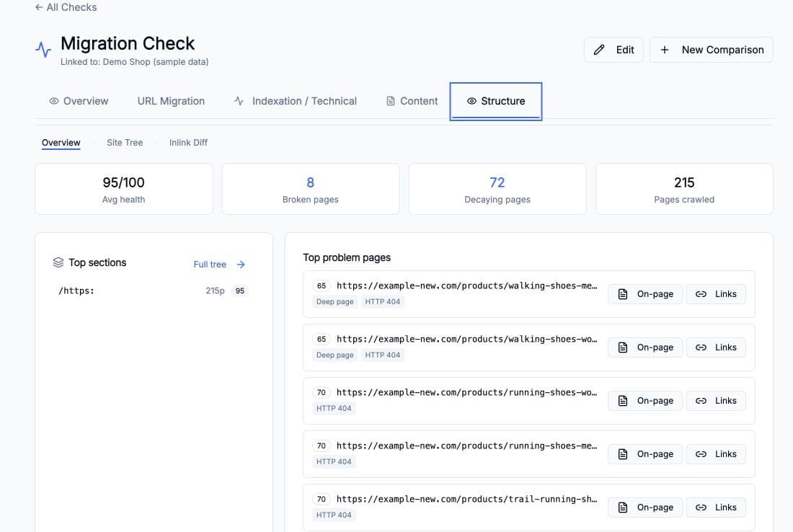
Task: Click the Deep page tag on walking-shoes-me… row
Action: (x=335, y=302)
